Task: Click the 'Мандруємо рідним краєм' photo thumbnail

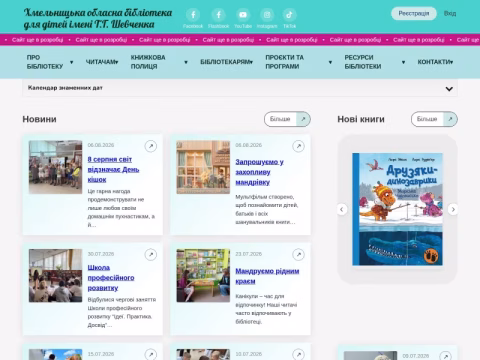Action: 203,276
